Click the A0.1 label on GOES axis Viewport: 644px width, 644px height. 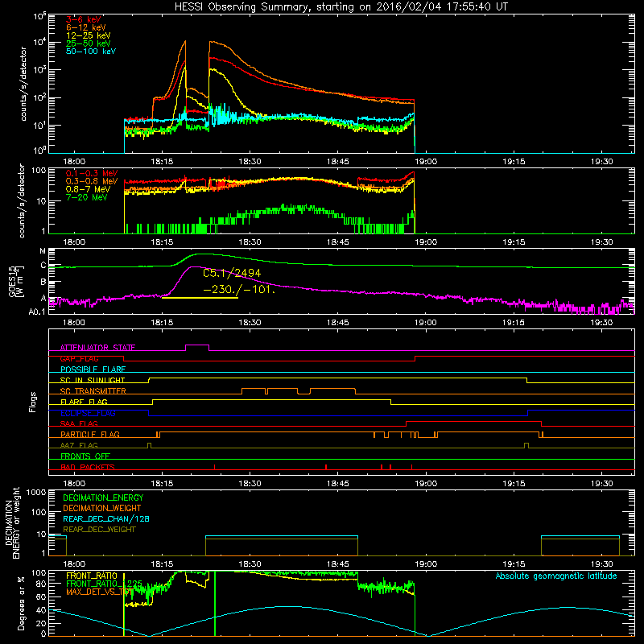click(36, 312)
